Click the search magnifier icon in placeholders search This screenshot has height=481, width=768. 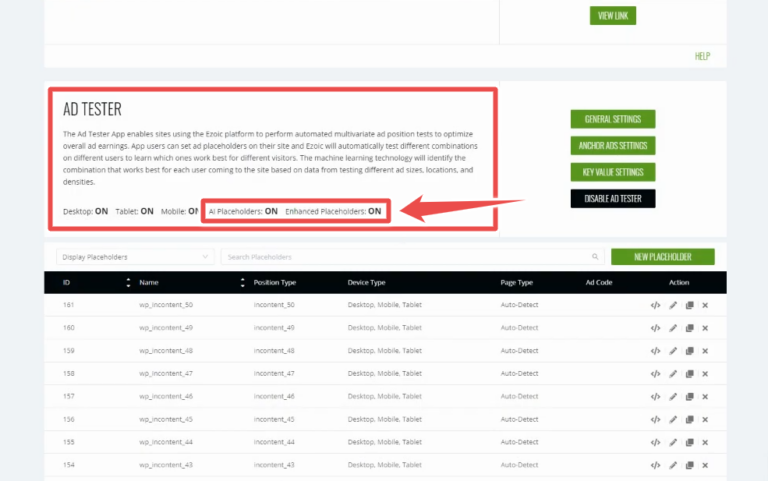595,257
